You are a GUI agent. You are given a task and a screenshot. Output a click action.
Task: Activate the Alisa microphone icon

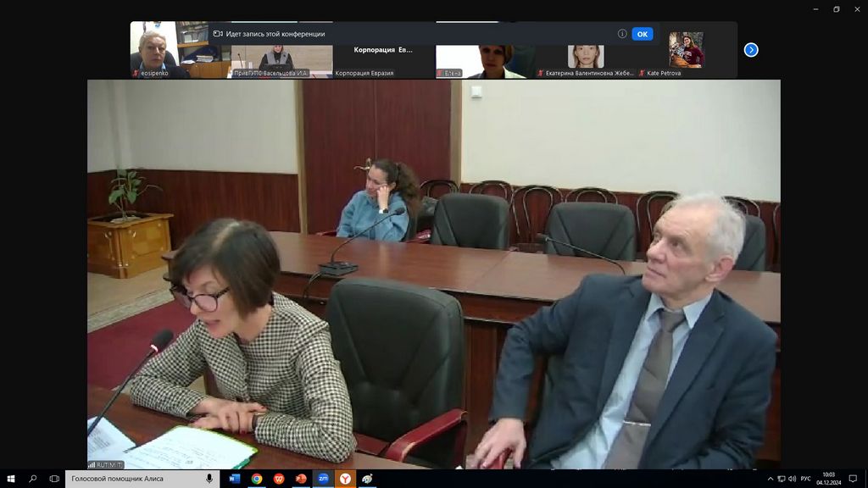point(209,479)
